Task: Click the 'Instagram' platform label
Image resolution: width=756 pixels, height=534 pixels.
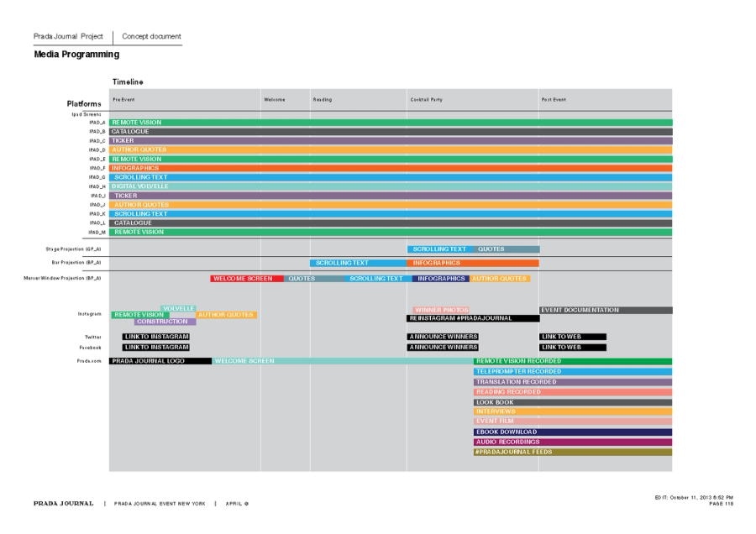Action: (x=90, y=314)
